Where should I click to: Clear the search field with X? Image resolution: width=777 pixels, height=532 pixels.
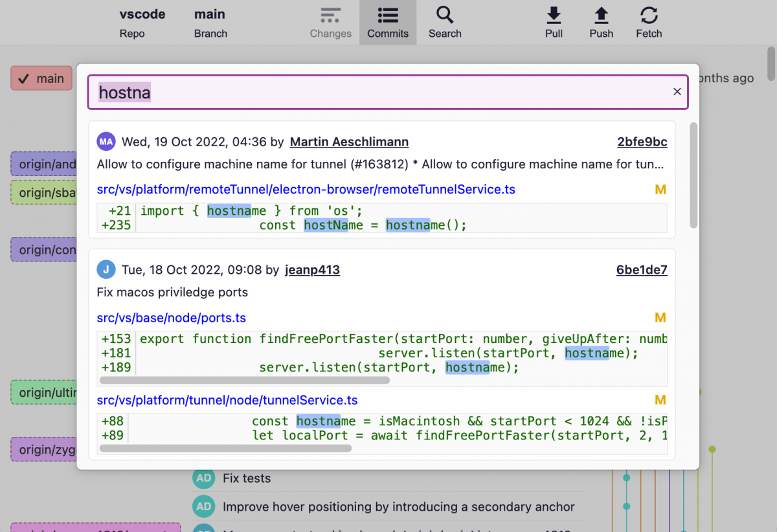(677, 92)
